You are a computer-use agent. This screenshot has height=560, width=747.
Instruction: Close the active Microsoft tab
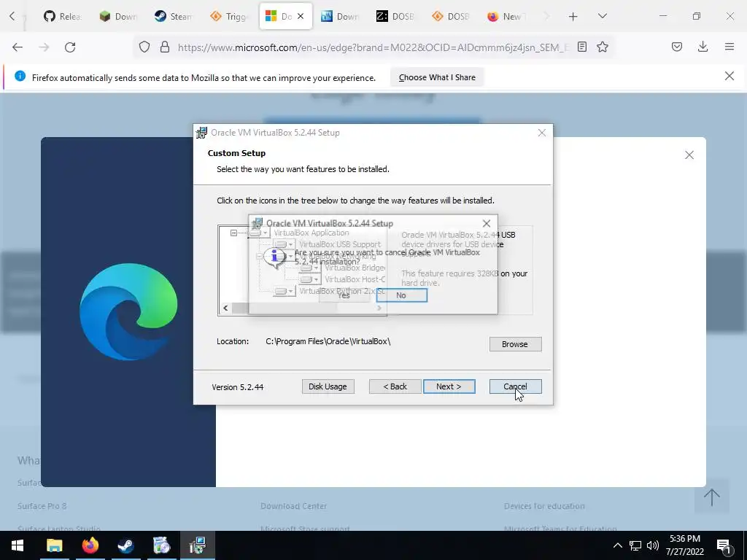301,16
